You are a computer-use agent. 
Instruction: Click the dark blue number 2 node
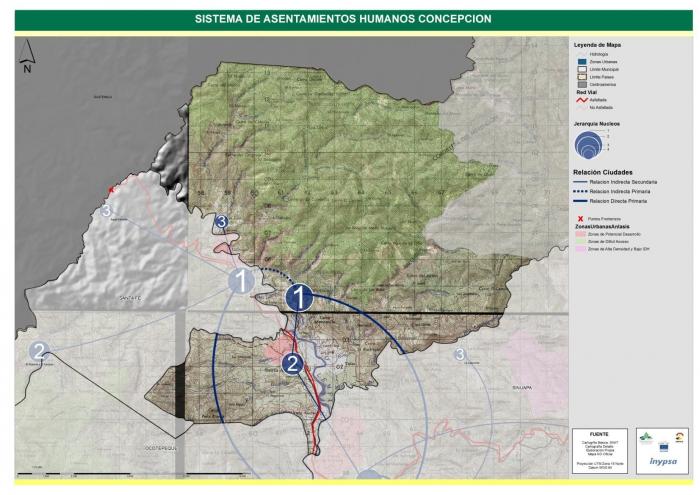[292, 364]
